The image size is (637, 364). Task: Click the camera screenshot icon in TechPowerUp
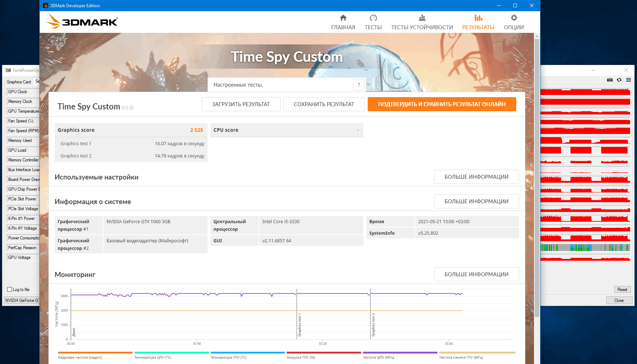pyautogui.click(x=610, y=80)
